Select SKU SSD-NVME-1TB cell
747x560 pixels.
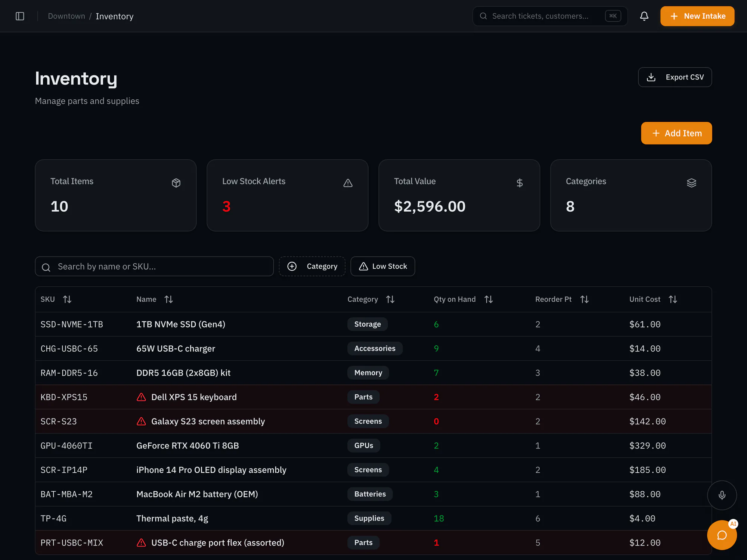point(72,324)
